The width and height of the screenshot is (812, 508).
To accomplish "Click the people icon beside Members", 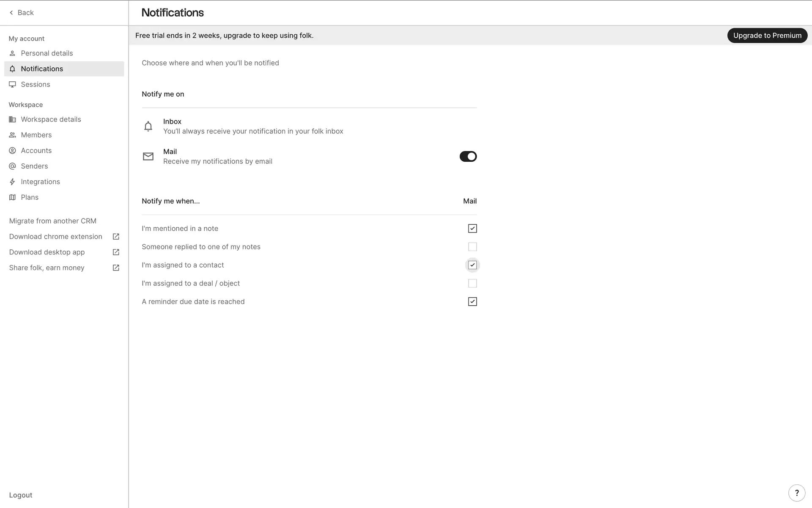I will 12,135.
